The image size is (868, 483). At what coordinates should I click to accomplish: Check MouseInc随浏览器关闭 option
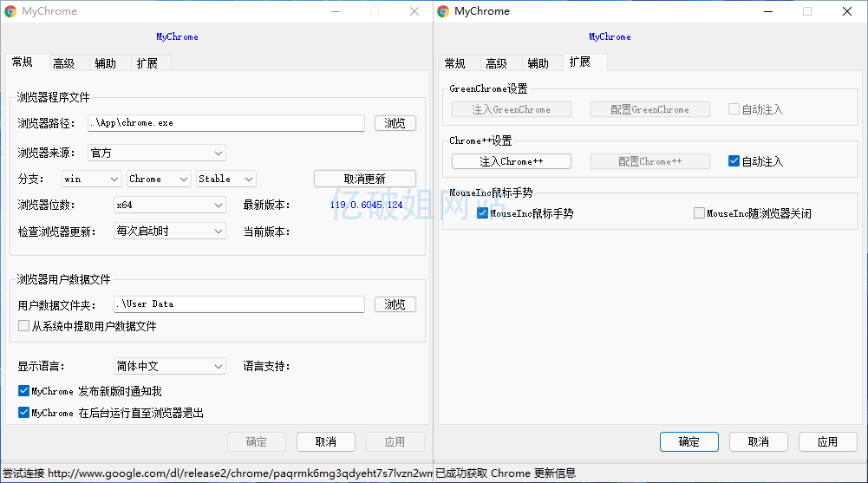(699, 213)
